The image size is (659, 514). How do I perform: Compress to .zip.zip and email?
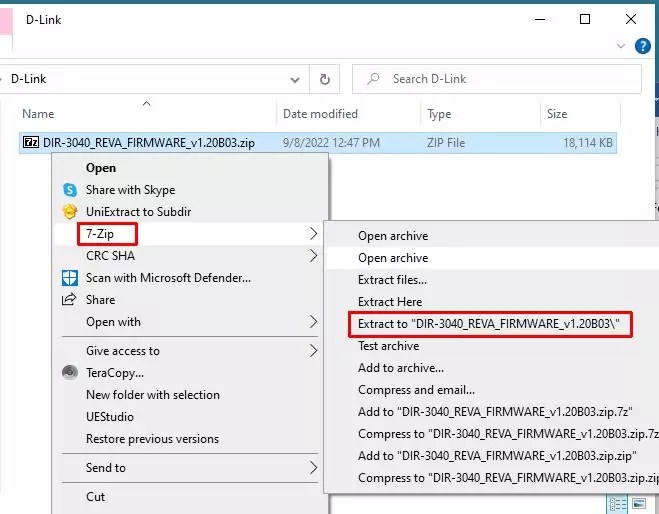(509, 478)
